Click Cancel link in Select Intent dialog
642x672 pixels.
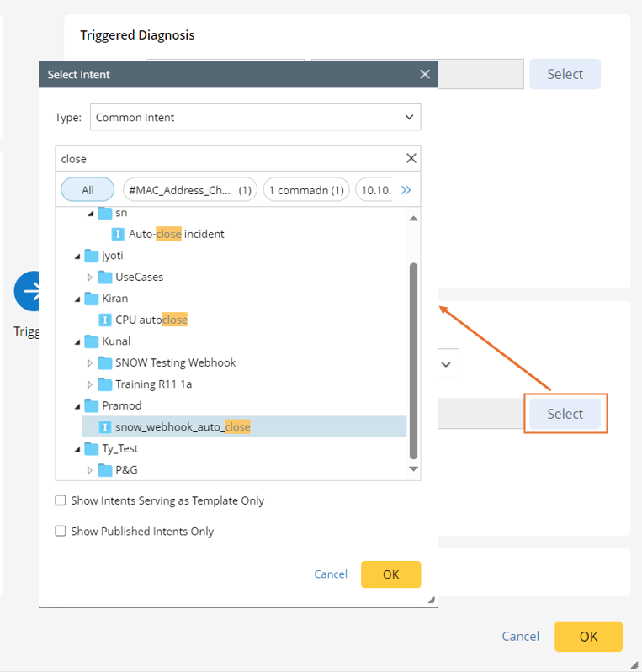331,574
